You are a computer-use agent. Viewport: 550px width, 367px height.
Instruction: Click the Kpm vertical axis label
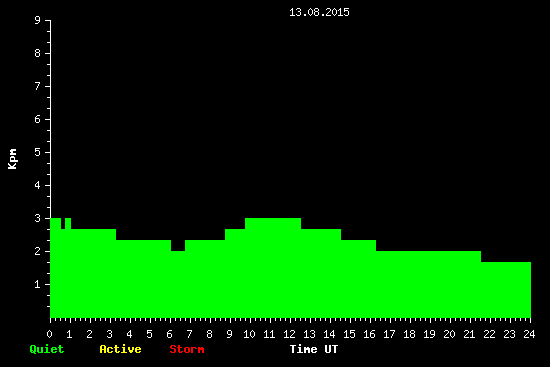click(13, 159)
